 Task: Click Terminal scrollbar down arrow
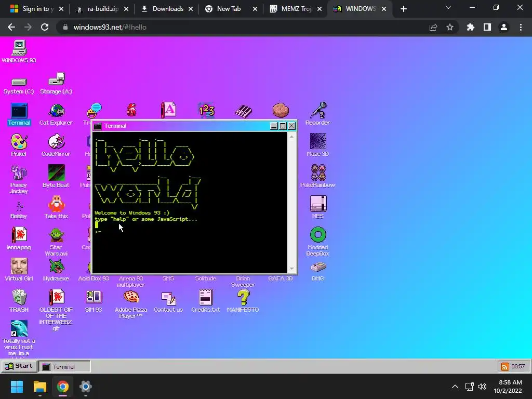(291, 269)
